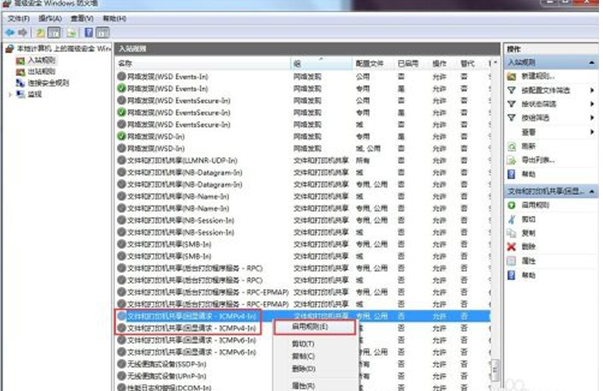603x391 pixels.
Task: Click the gray icon of the 无线便携式设备(SSDP-In) rule
Action: (x=122, y=364)
